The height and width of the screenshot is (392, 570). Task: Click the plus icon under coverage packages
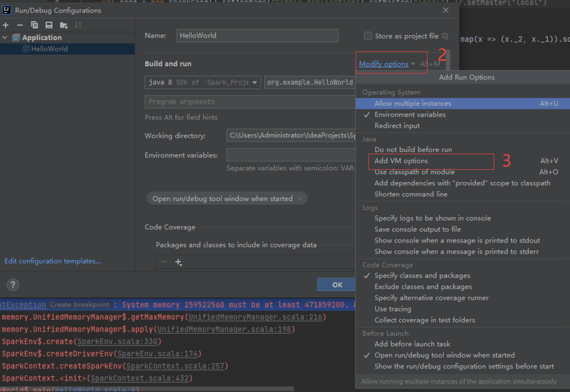pyautogui.click(x=178, y=262)
